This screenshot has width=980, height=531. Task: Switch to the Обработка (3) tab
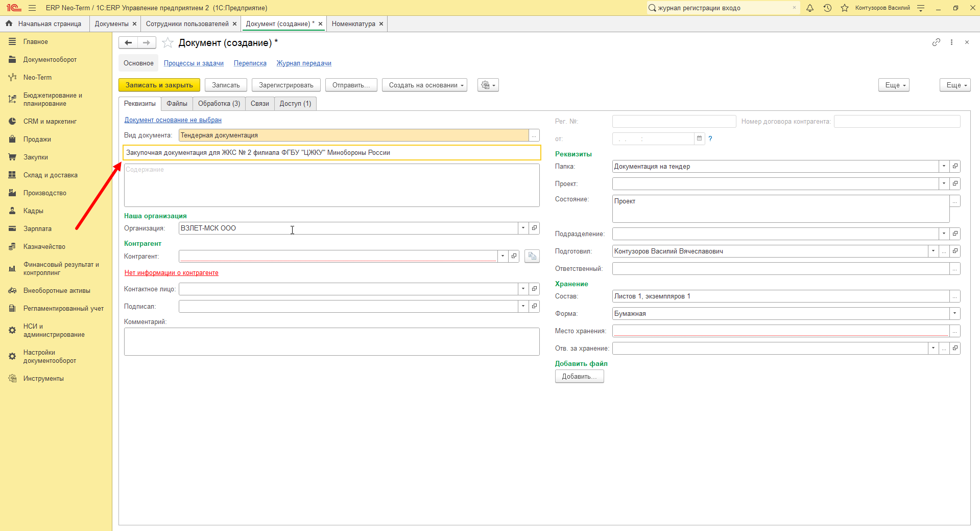tap(219, 104)
